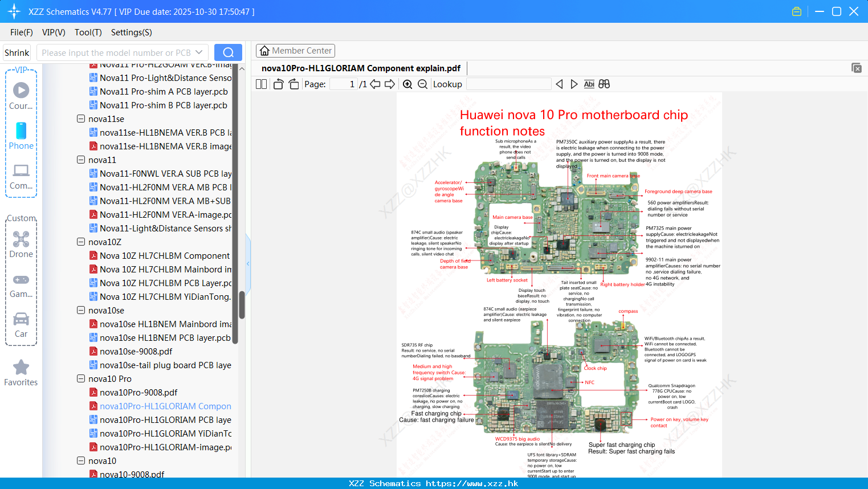Screen dimensions: 868x489
Task: Click the Shrink button
Action: click(17, 52)
